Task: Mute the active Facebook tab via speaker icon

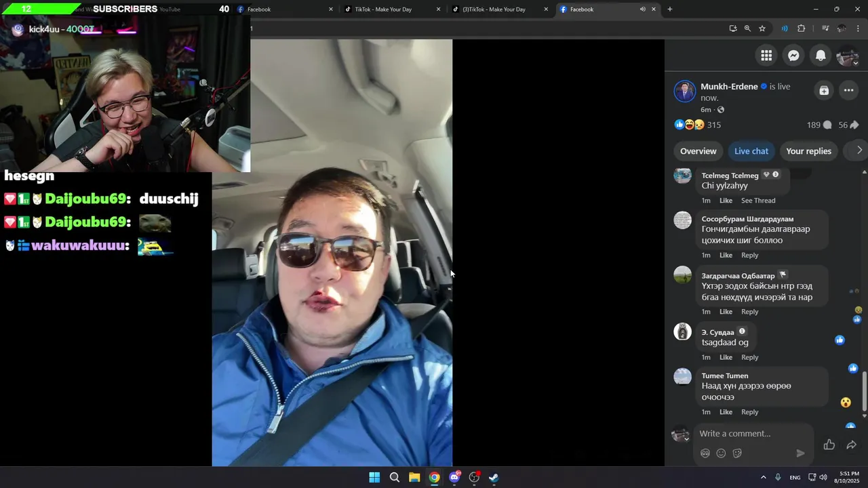Action: click(x=642, y=9)
